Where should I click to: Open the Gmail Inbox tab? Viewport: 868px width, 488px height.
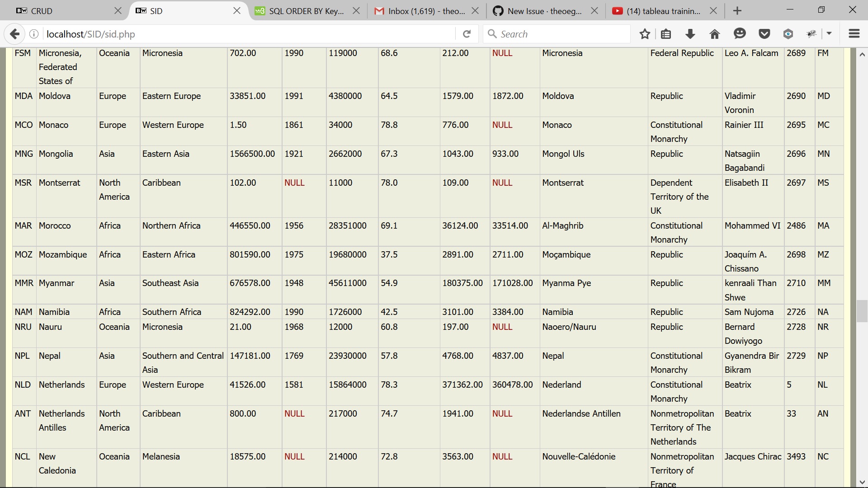[x=420, y=11]
